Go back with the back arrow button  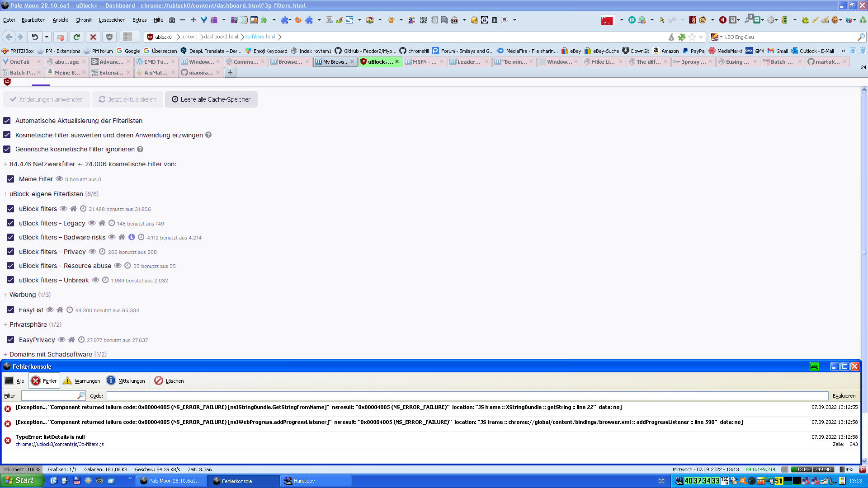(9, 37)
